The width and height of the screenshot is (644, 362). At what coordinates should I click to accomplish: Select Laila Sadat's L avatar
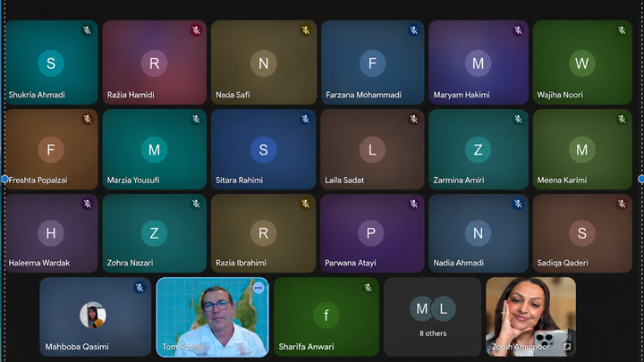(372, 150)
